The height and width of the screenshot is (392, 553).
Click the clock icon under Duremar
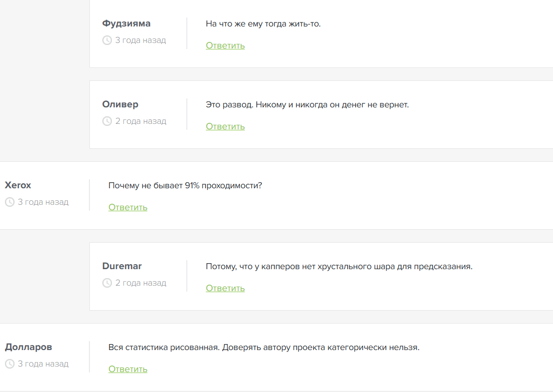tap(107, 283)
